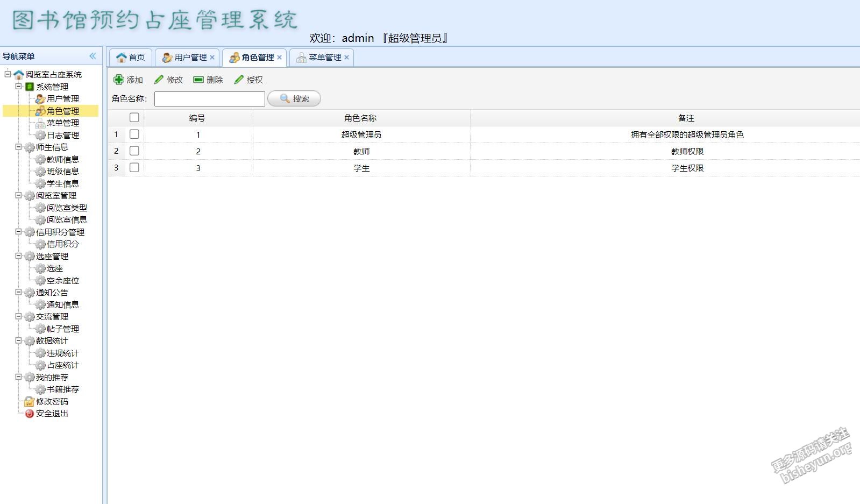Switch to the 首页 tab
The image size is (860, 504).
131,58
